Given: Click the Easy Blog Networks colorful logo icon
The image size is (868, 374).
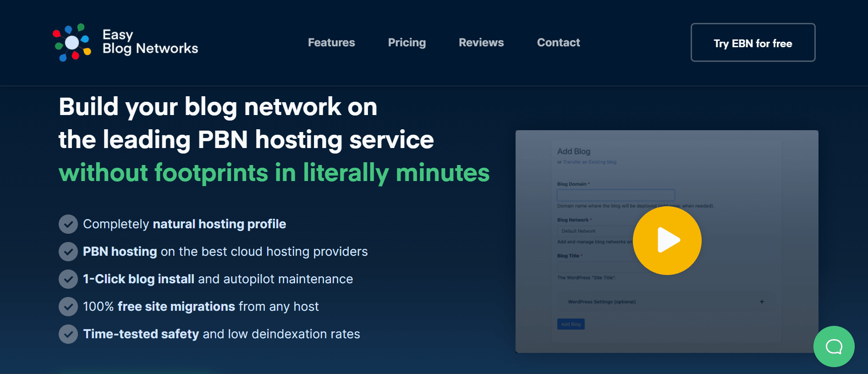Looking at the screenshot, I should pos(72,42).
